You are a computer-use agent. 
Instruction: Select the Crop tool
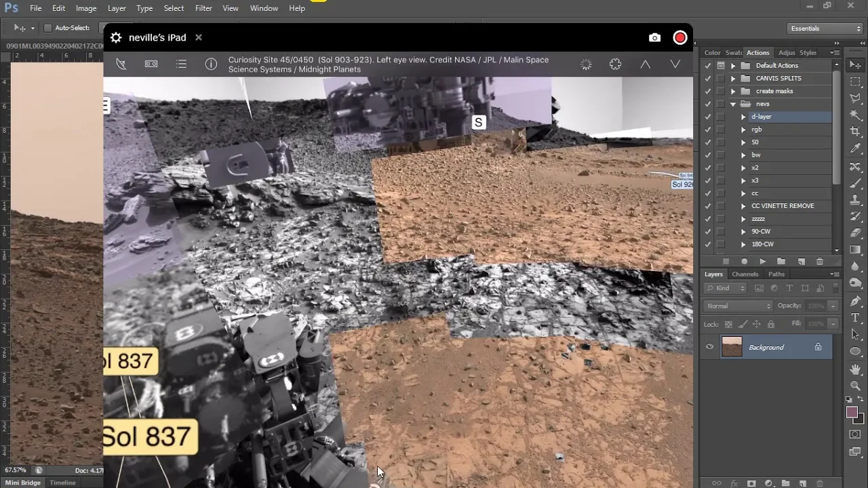[855, 131]
